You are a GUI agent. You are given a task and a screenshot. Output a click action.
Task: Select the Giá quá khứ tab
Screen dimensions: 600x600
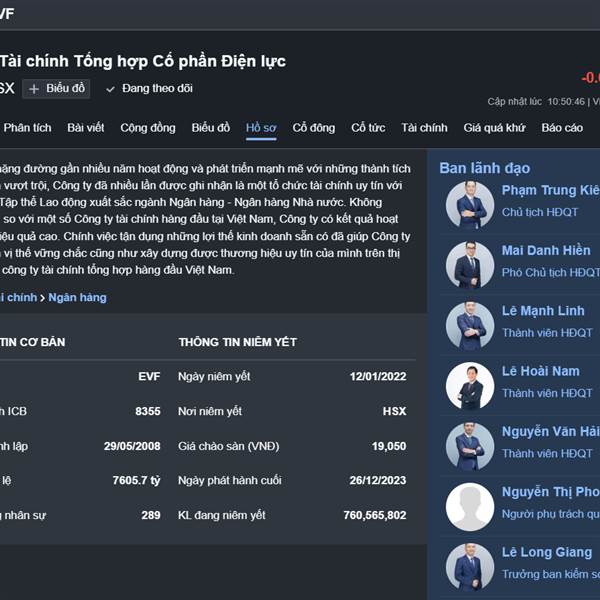(x=494, y=128)
